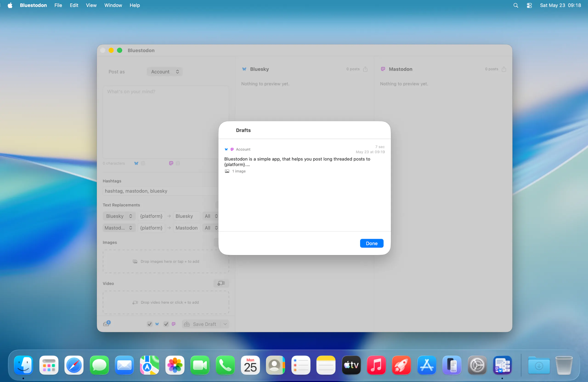Toggle Mastodon posting checkbox in bottom bar
This screenshot has width=588, height=382.
(166, 324)
